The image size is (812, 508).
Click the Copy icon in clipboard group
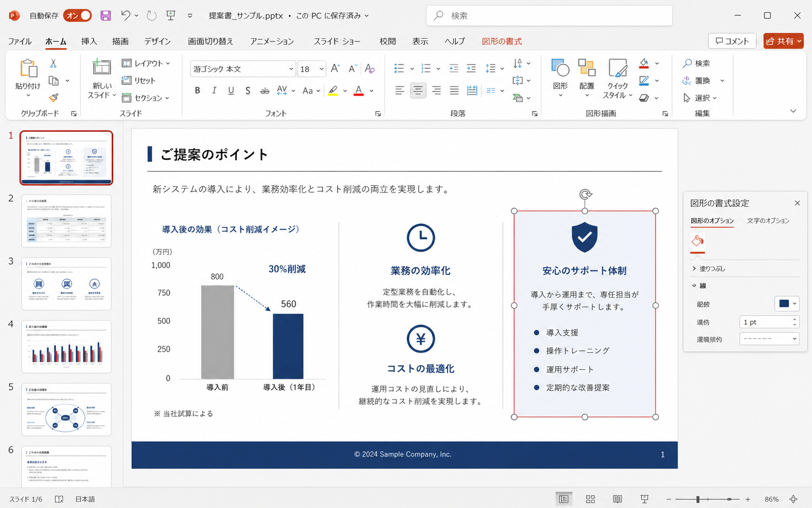pos(53,81)
